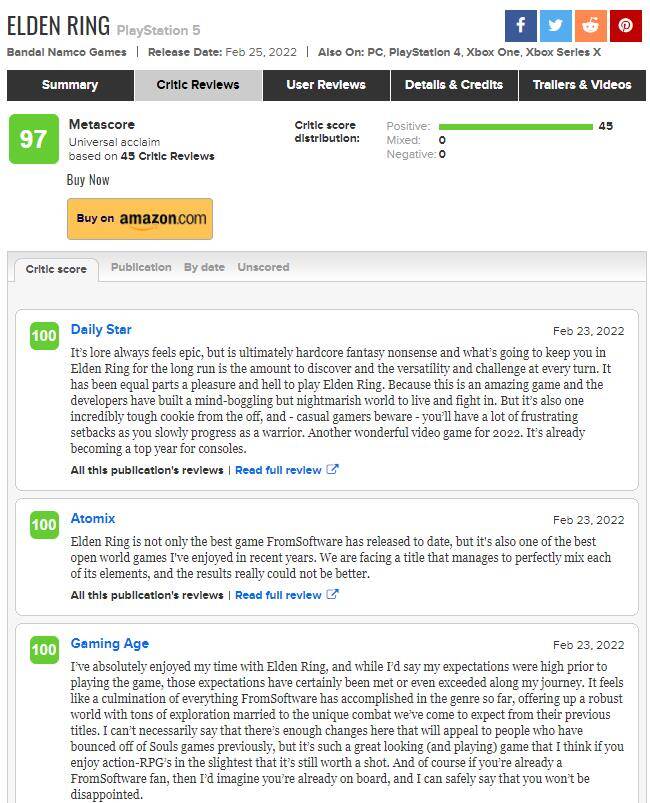Read full review from Atomix
The image size is (650, 803).
point(278,595)
